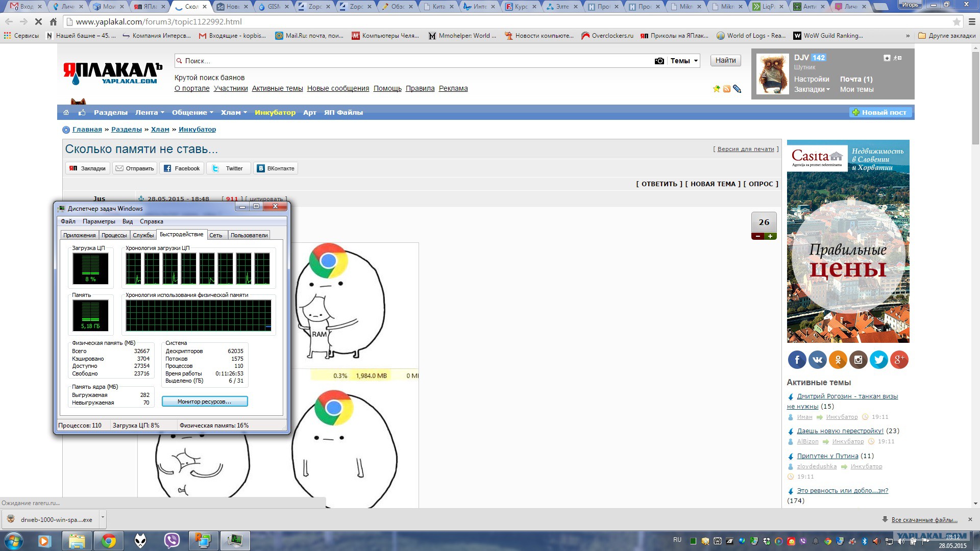This screenshot has height=551, width=980.
Task: Click the home icon in blue navigation bar
Action: coord(66,112)
